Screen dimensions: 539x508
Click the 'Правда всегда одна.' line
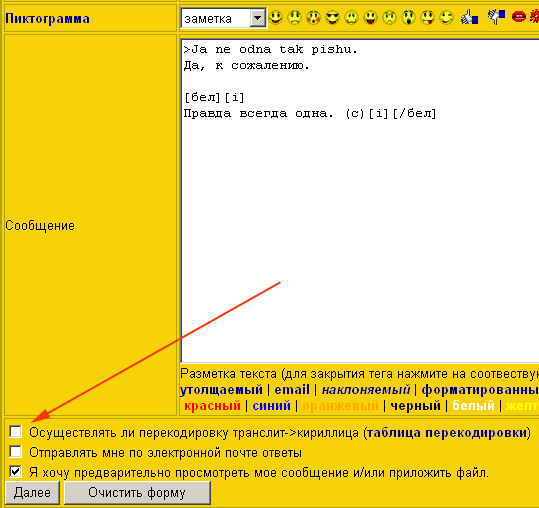(258, 113)
